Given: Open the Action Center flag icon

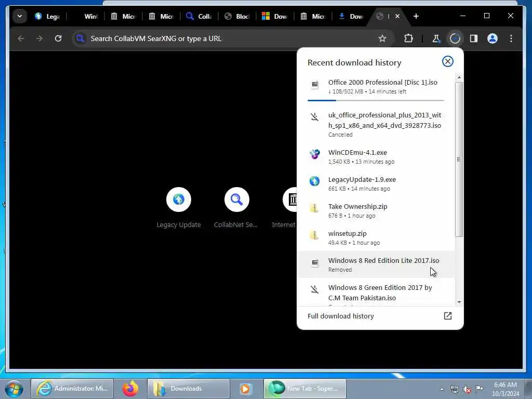Looking at the screenshot, I should pyautogui.click(x=479, y=389).
